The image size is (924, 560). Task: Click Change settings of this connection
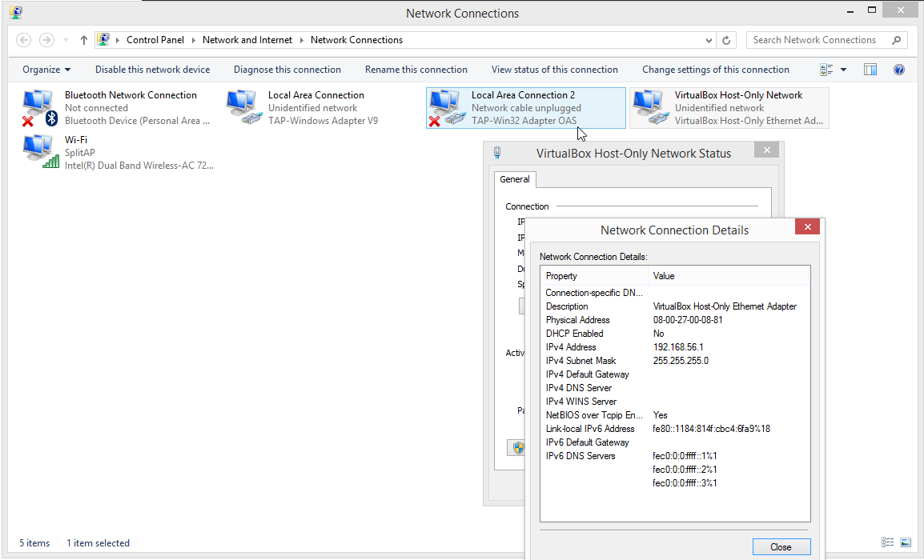(x=715, y=70)
